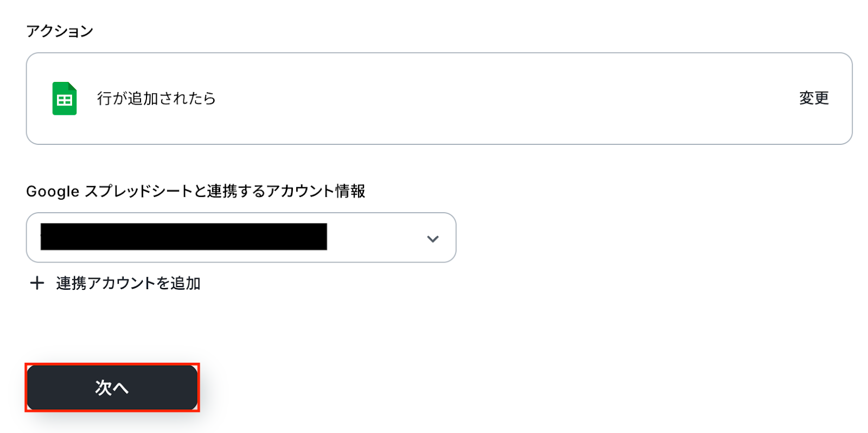Click Google スプレッドシートと連携するアカウント情報 label

(195, 191)
